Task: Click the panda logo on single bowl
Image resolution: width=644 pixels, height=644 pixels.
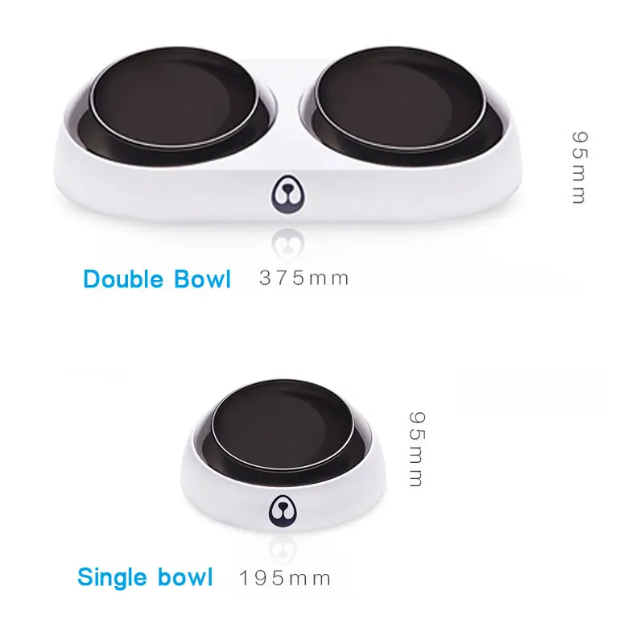Action: 283,510
